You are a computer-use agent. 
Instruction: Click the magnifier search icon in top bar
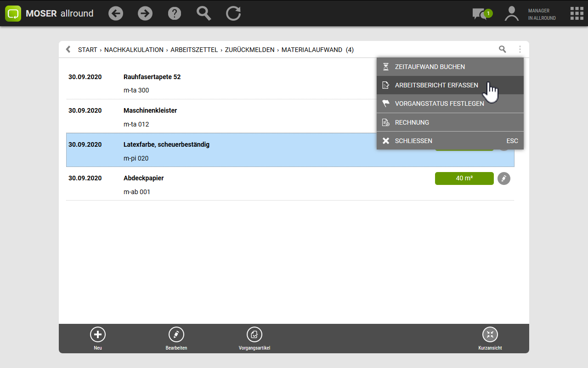(x=204, y=13)
